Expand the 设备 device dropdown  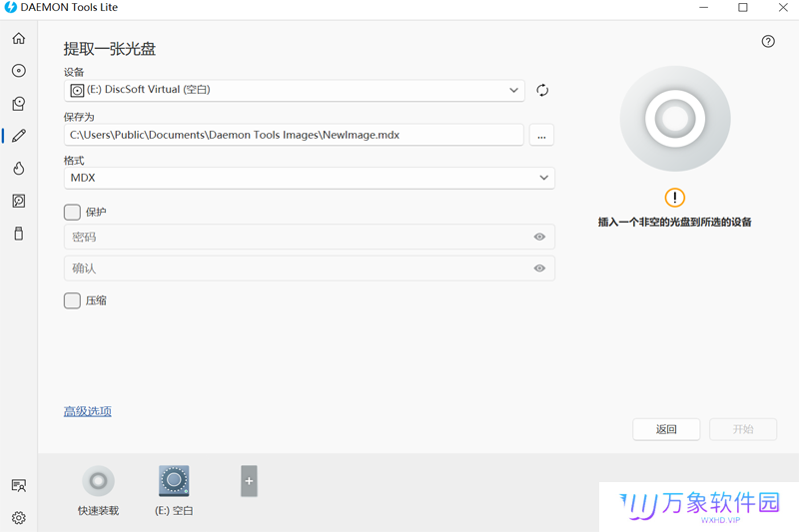[x=295, y=90]
